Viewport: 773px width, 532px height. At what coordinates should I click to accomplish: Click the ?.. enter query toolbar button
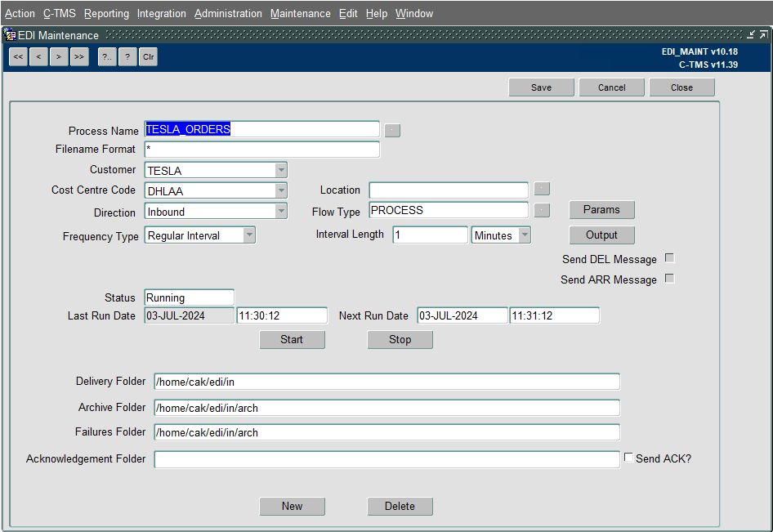107,56
